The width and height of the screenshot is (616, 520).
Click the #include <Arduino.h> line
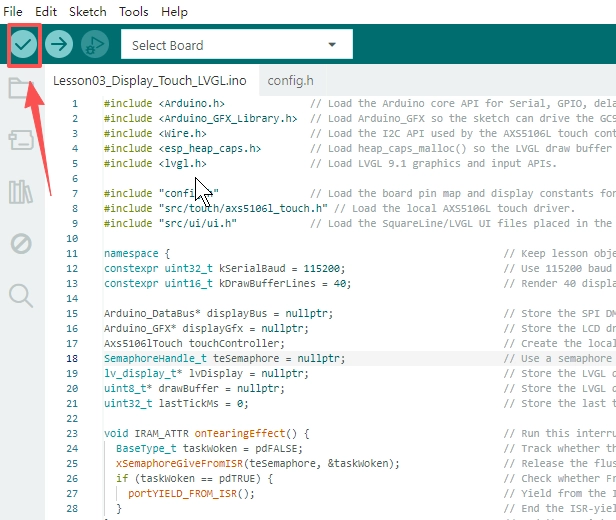pos(164,104)
